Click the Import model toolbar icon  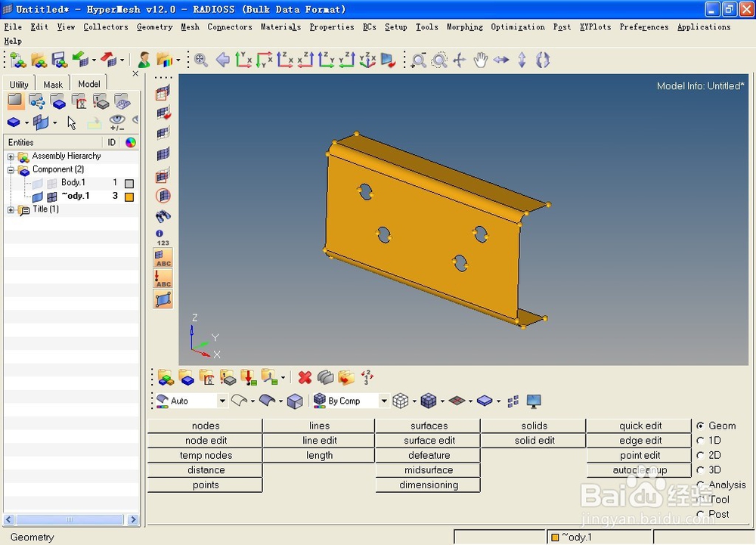[79, 60]
